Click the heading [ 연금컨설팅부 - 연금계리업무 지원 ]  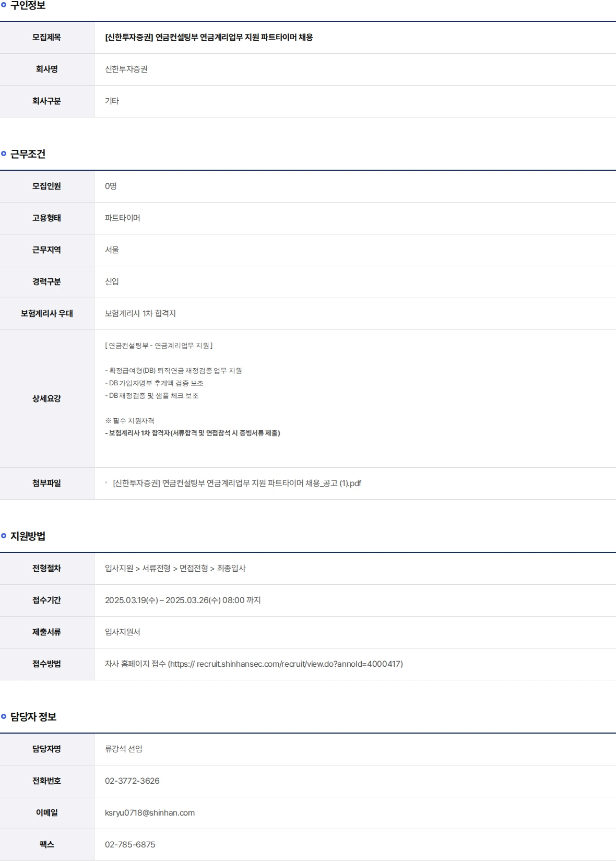(x=159, y=346)
